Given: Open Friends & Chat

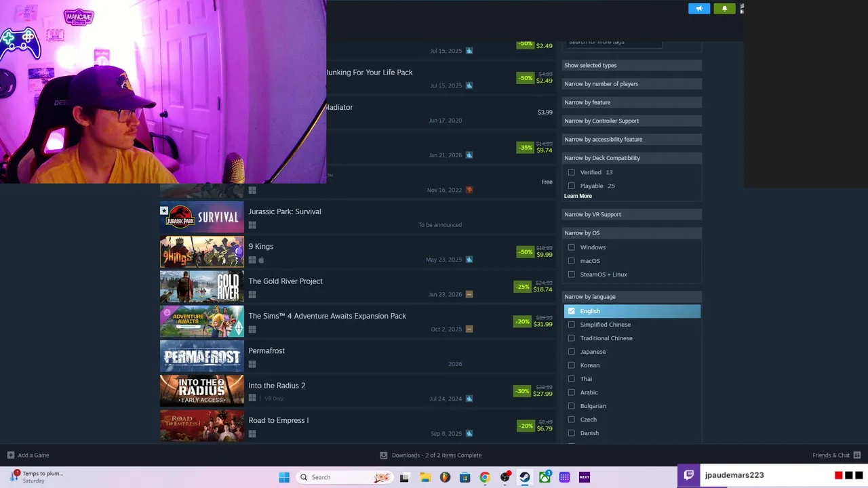Looking at the screenshot, I should (837, 455).
